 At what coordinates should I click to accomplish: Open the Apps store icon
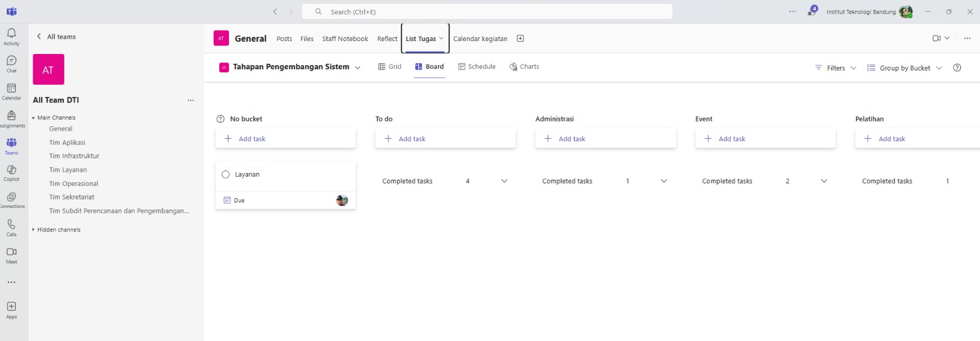11,309
